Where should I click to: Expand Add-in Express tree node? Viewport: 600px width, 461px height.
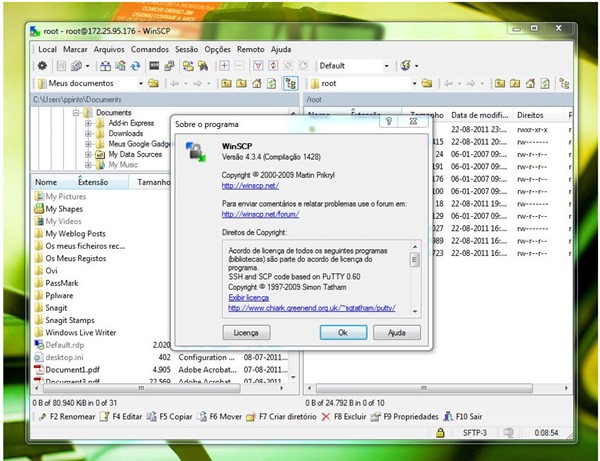click(x=88, y=123)
